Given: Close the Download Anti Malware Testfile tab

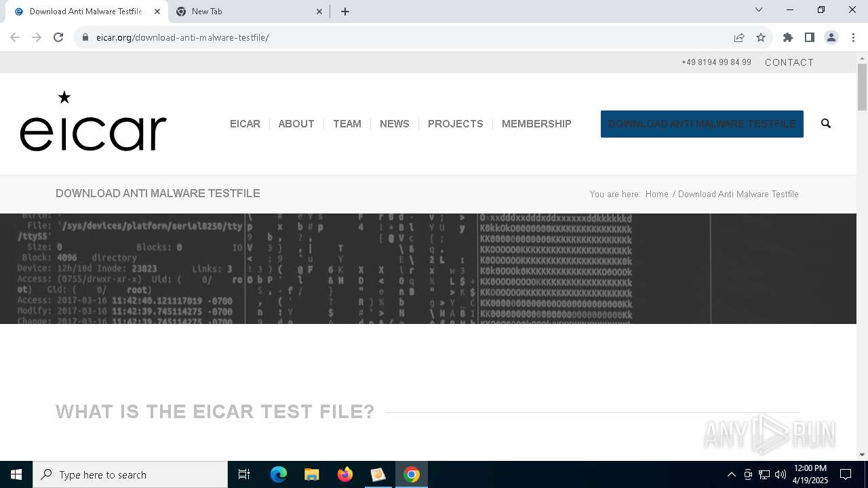Looking at the screenshot, I should tap(157, 12).
